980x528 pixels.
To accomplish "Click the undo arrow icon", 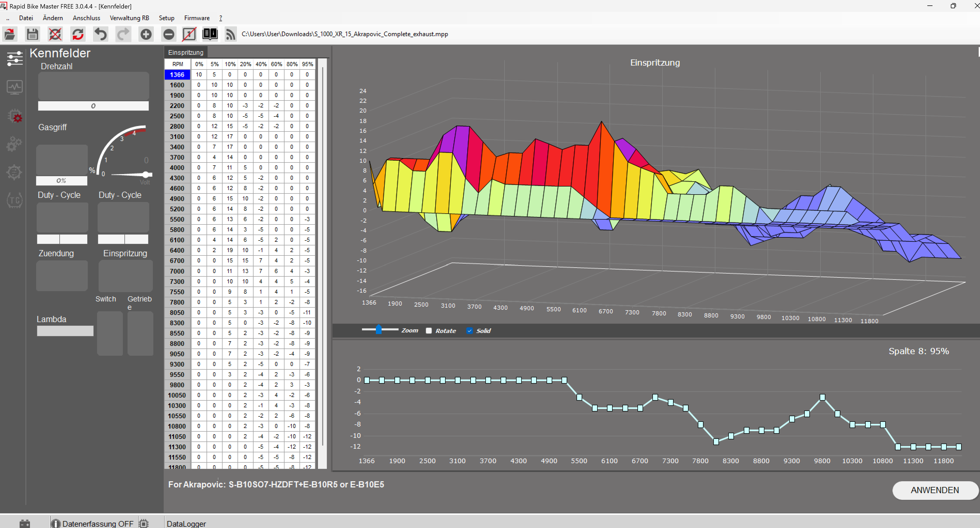I will pyautogui.click(x=100, y=34).
